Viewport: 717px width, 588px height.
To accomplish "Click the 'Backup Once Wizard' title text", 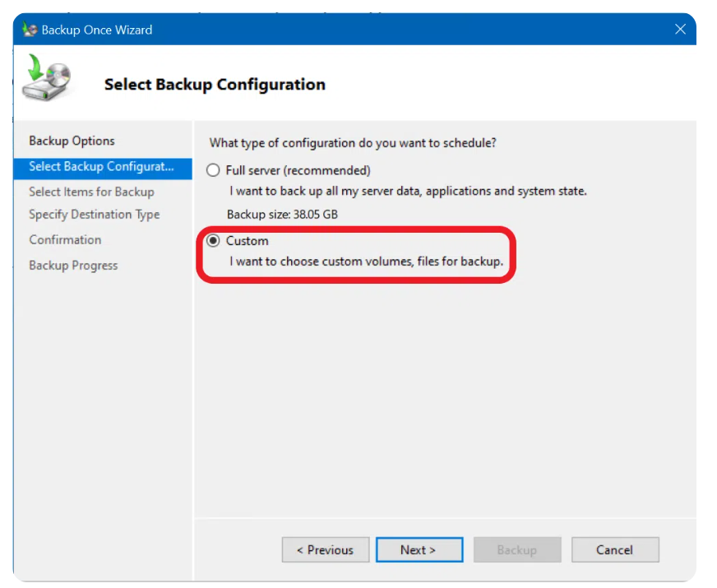I will coord(97,30).
